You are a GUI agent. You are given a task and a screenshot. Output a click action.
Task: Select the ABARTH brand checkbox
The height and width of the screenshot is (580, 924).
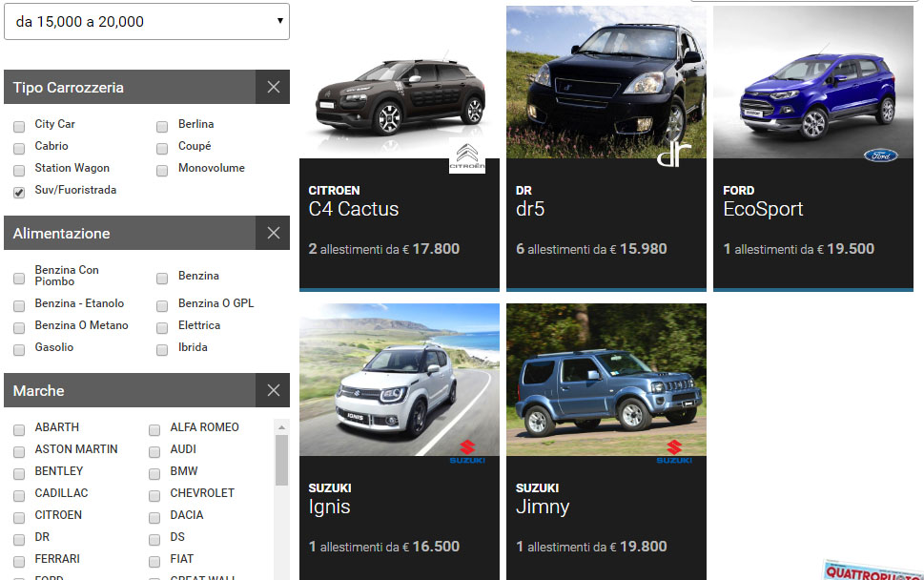(19, 429)
